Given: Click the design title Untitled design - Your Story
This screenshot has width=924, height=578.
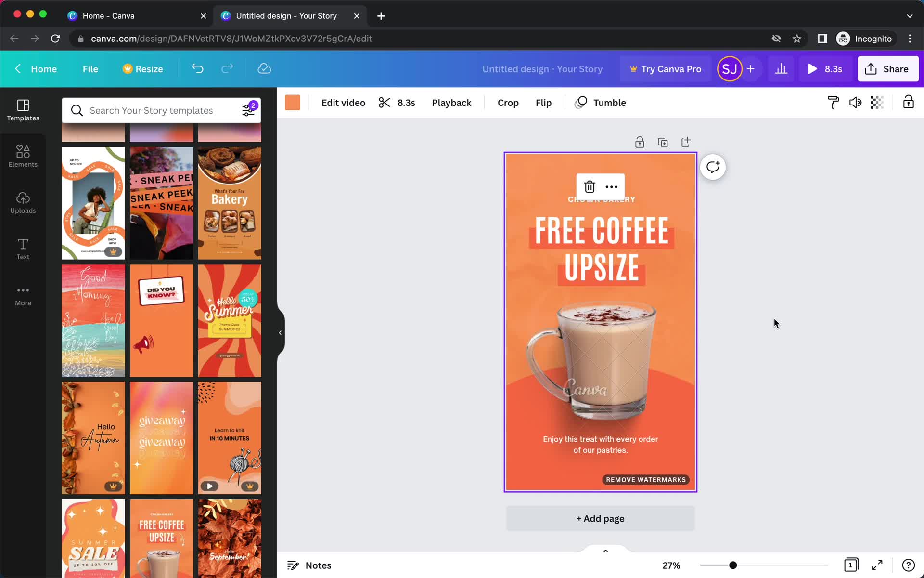Looking at the screenshot, I should (542, 69).
